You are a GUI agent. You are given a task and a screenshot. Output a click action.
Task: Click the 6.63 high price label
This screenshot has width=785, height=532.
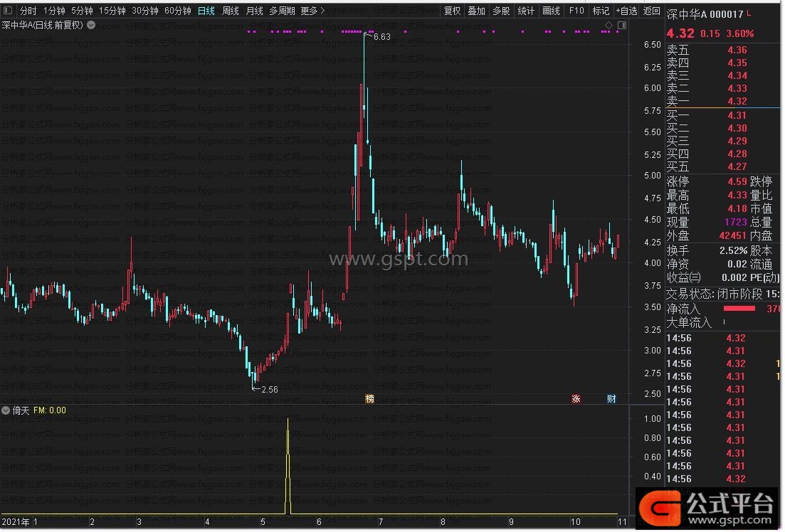[382, 36]
